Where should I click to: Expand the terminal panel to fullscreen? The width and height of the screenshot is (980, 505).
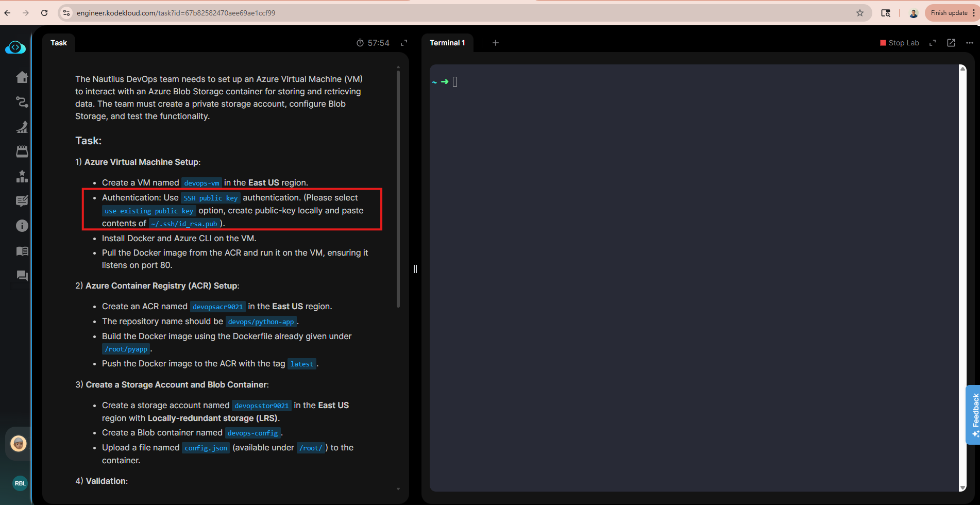click(x=933, y=43)
